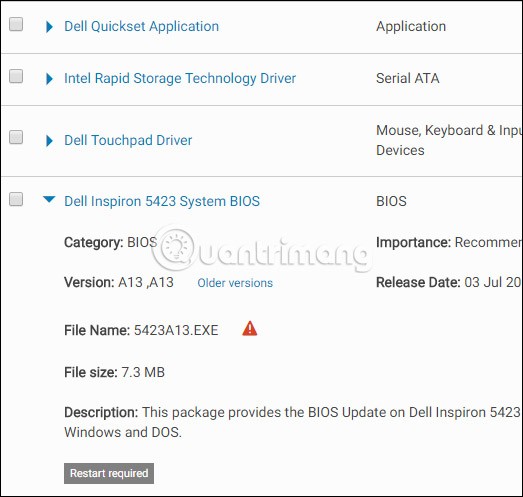Expand the Dell Quickset Application row arrow
523x497 pixels.
(x=49, y=27)
